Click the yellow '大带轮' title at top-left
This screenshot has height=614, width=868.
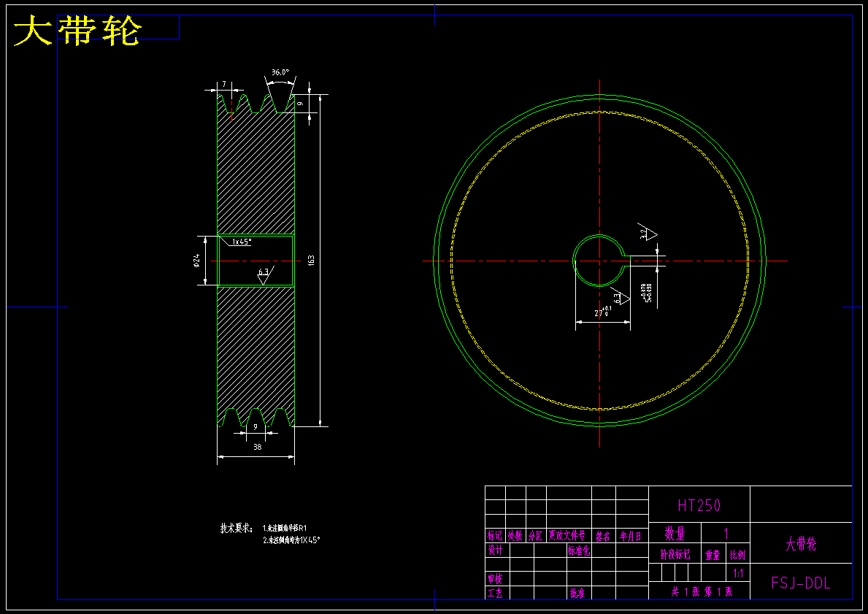(77, 31)
